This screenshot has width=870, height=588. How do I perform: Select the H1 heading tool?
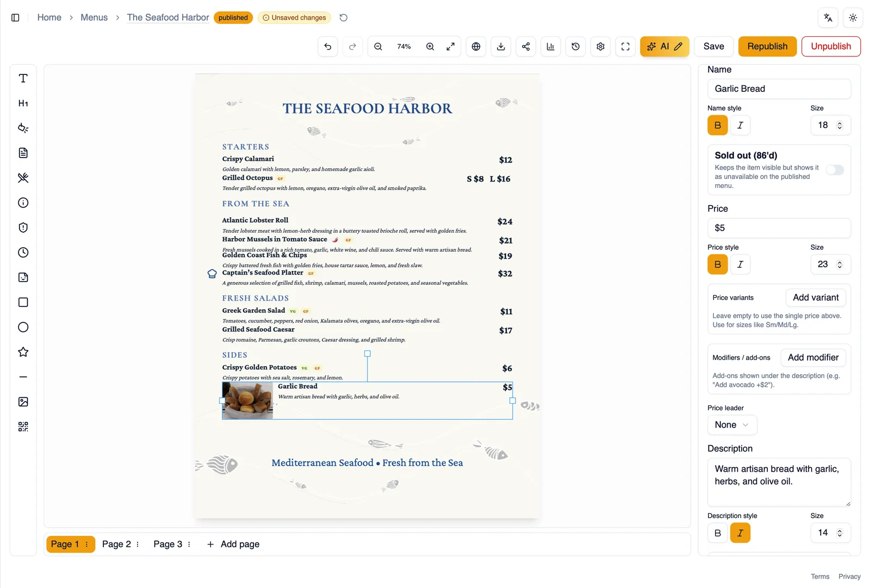point(23,103)
